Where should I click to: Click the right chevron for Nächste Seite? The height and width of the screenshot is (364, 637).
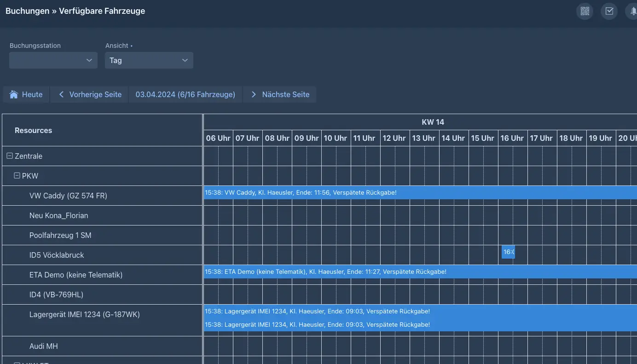click(254, 94)
